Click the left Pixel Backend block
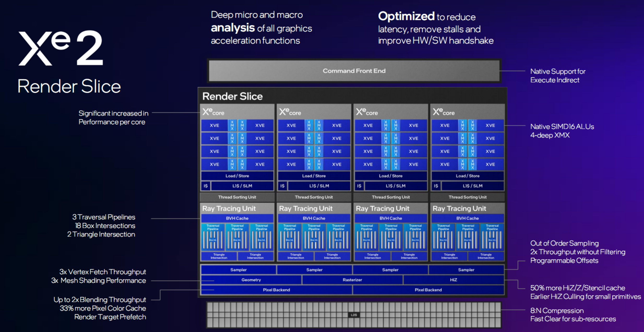Viewport: 644px width, 332px height. [x=276, y=290]
